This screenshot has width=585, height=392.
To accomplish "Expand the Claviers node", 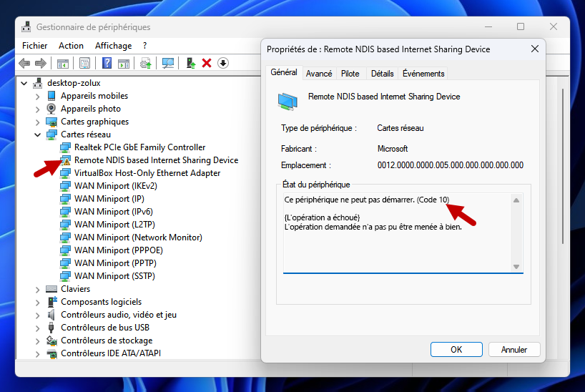I will [37, 289].
